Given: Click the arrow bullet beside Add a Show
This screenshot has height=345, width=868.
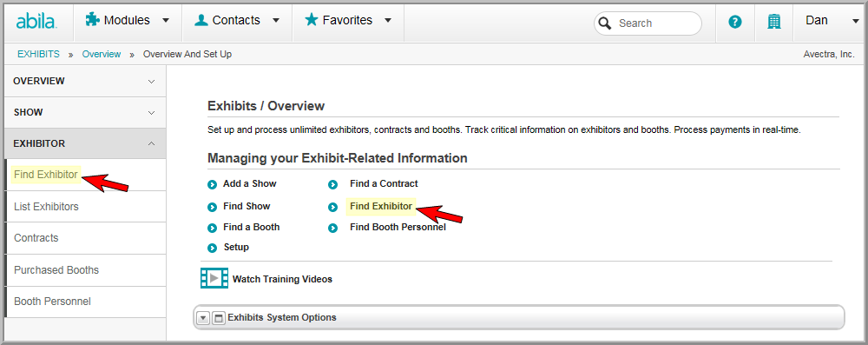Looking at the screenshot, I should click(212, 185).
